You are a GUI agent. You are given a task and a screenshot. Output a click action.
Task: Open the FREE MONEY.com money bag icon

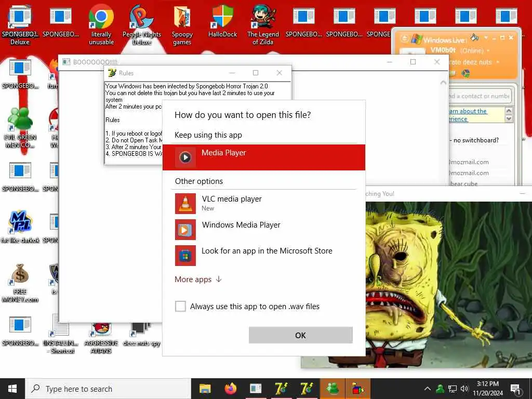(x=20, y=283)
